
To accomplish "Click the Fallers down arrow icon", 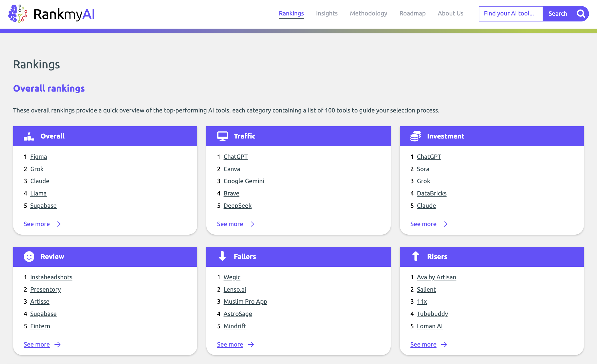I will tap(222, 256).
